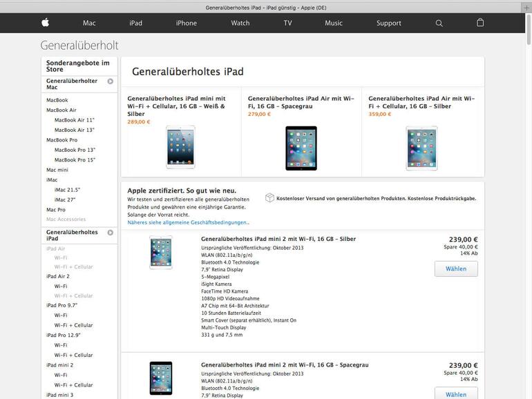532x399 pixels.
Task: Select Wi-Fi under iPad Air 2
Action: 61,286
